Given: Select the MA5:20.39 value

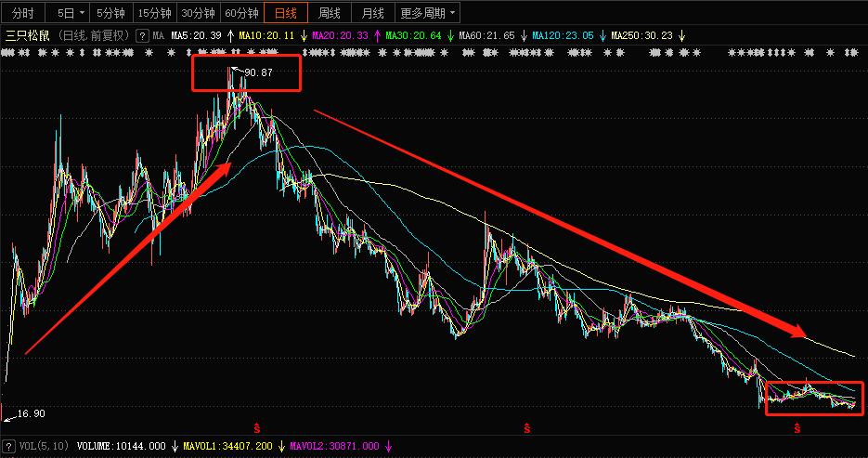Looking at the screenshot, I should point(196,36).
